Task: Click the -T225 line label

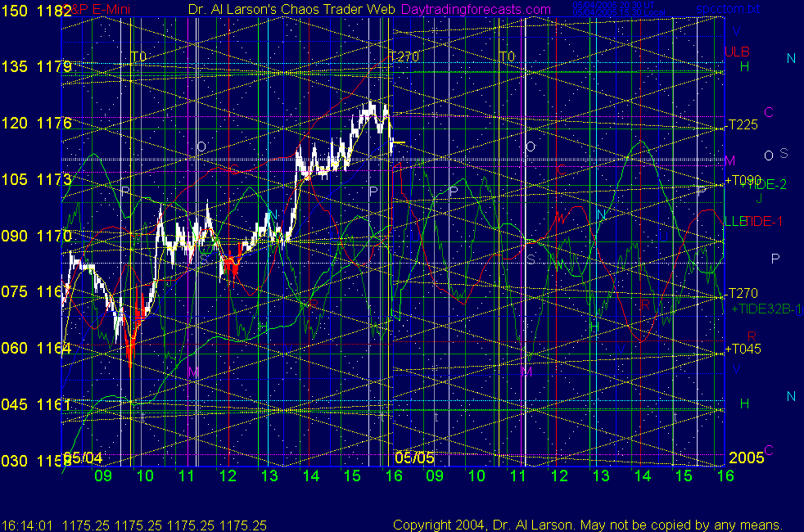Action: [742, 125]
